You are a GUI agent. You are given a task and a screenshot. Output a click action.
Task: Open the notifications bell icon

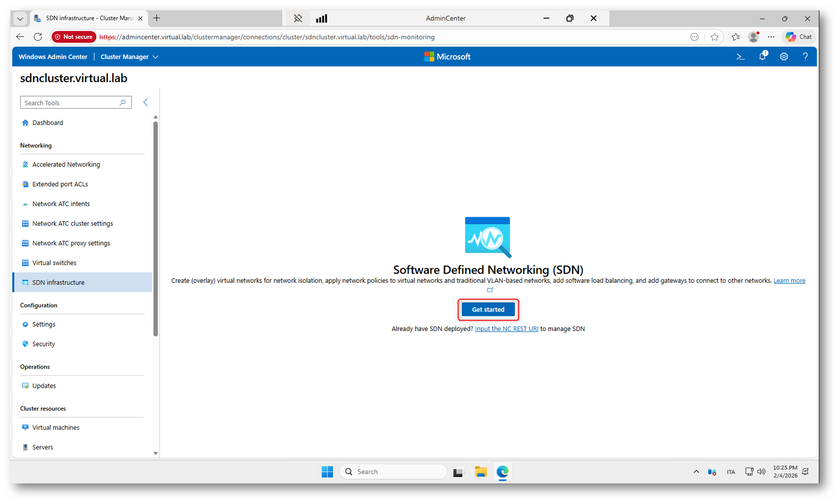point(762,56)
